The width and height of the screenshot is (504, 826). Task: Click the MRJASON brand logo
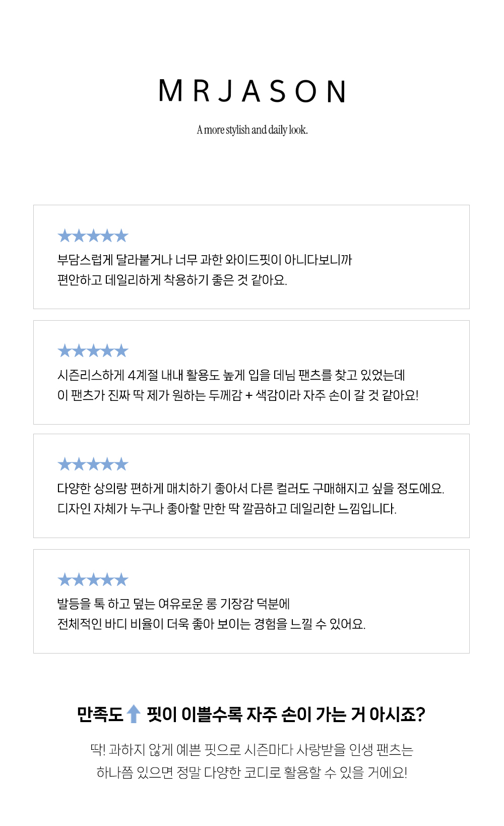pyautogui.click(x=252, y=91)
